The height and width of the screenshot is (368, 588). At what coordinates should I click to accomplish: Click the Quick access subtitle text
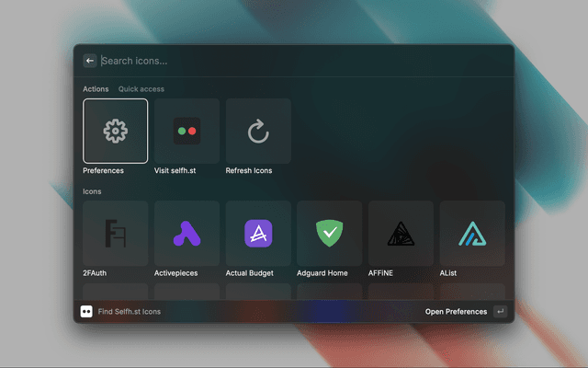[x=141, y=89]
